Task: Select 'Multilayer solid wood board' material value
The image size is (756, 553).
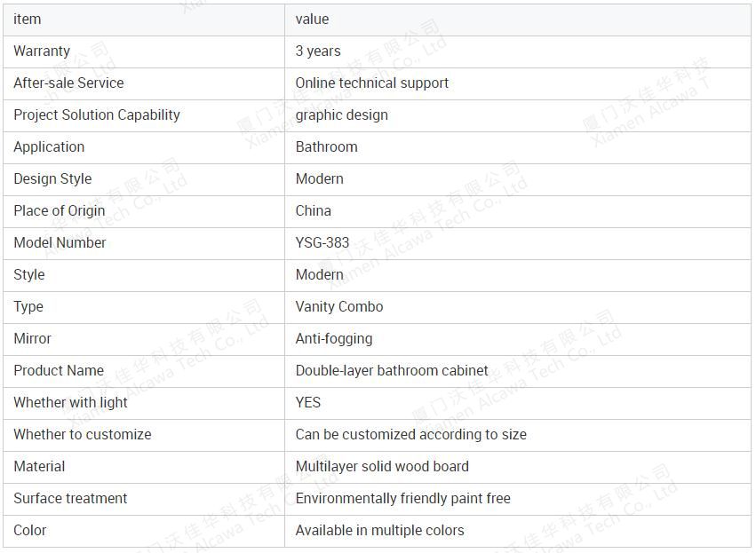Action: click(x=382, y=466)
